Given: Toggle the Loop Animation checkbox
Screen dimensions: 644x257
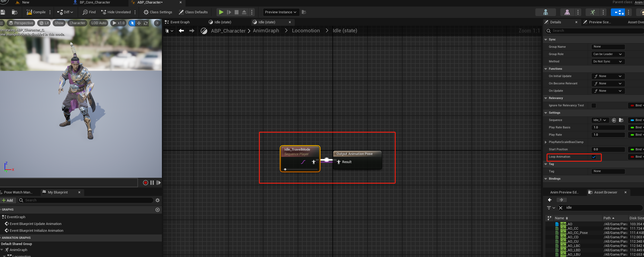Looking at the screenshot, I should point(594,157).
